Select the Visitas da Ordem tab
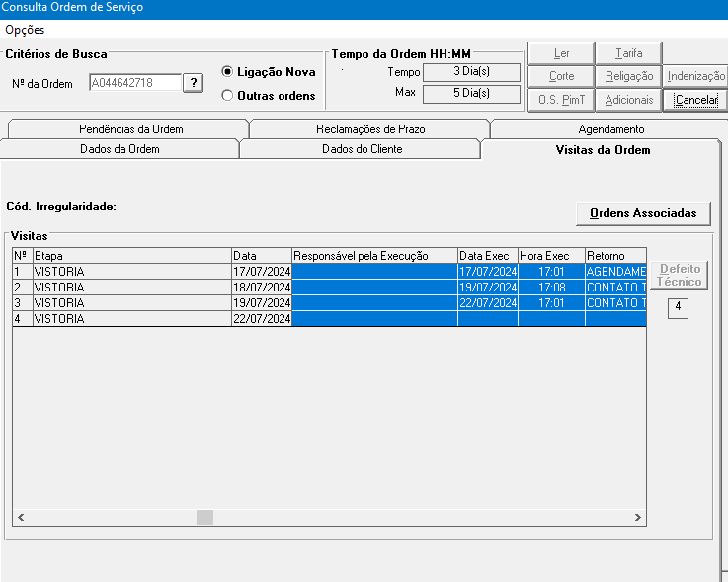This screenshot has width=728, height=582. (x=603, y=149)
